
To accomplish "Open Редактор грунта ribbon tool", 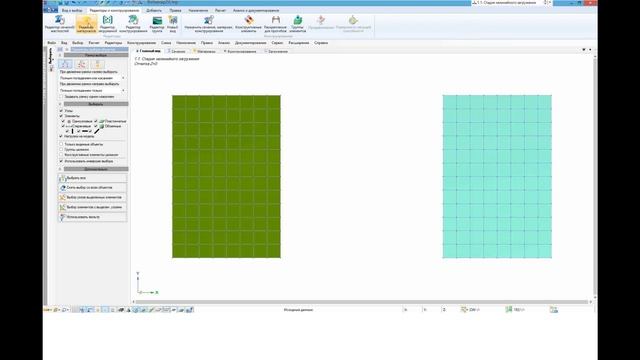I will click(x=157, y=24).
